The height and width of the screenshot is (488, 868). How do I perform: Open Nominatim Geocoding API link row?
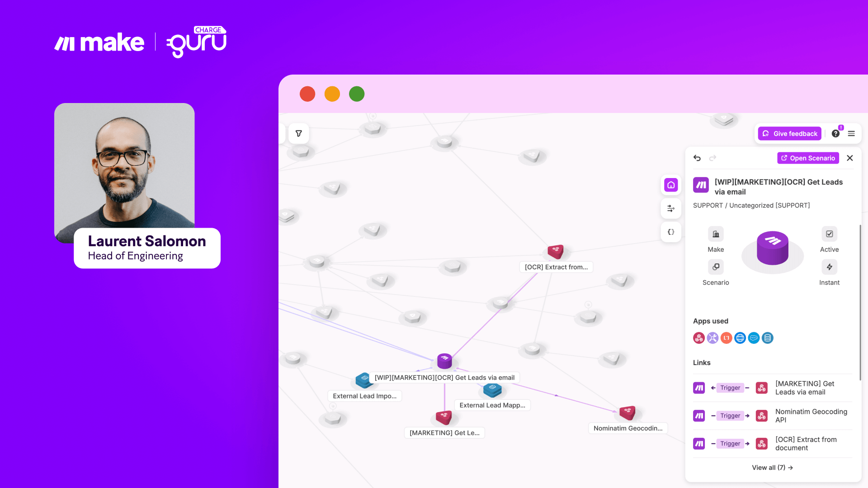click(x=811, y=416)
